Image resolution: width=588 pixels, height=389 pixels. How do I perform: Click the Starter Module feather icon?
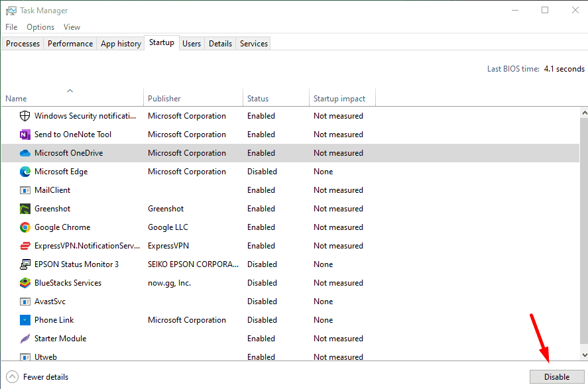tap(25, 339)
